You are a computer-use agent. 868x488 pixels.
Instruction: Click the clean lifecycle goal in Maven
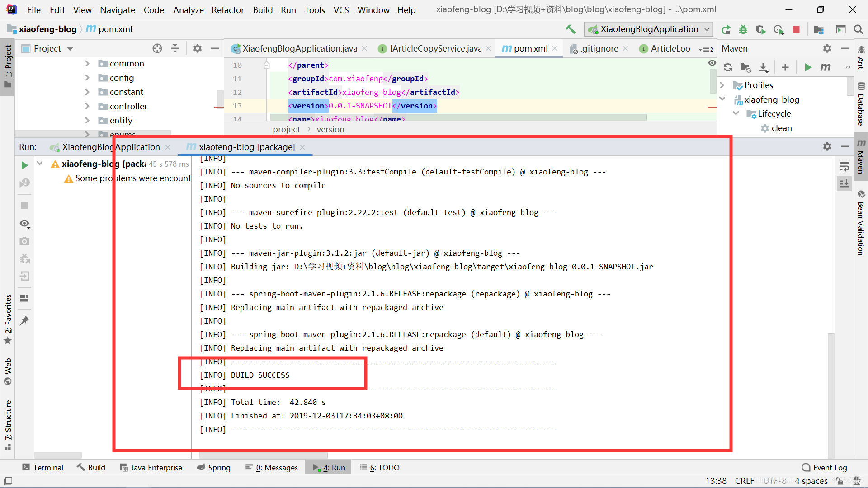781,128
